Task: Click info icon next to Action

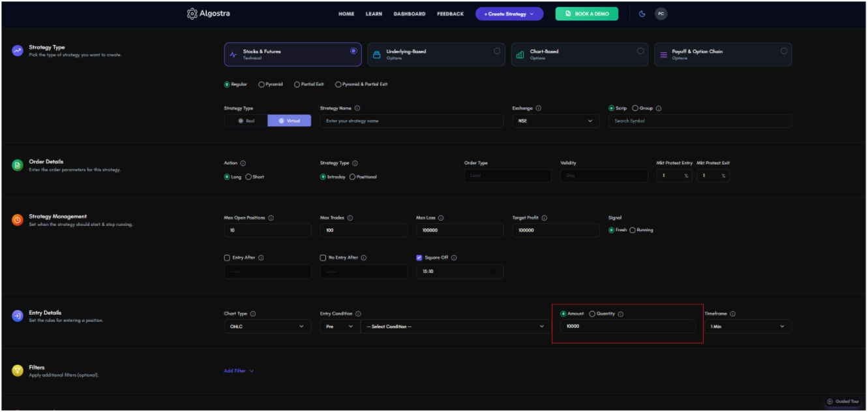Action: (x=243, y=163)
